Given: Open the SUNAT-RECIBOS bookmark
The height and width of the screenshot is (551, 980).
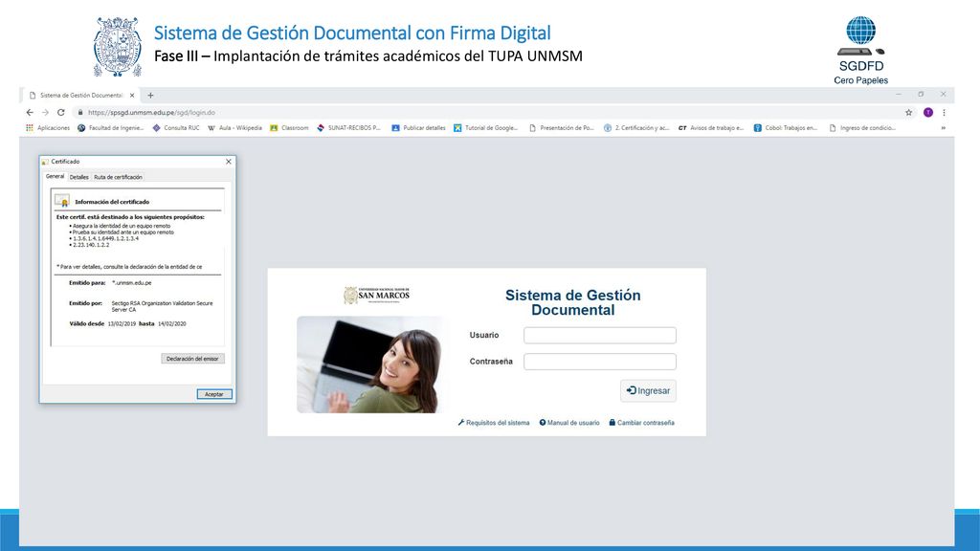Looking at the screenshot, I should point(348,128).
